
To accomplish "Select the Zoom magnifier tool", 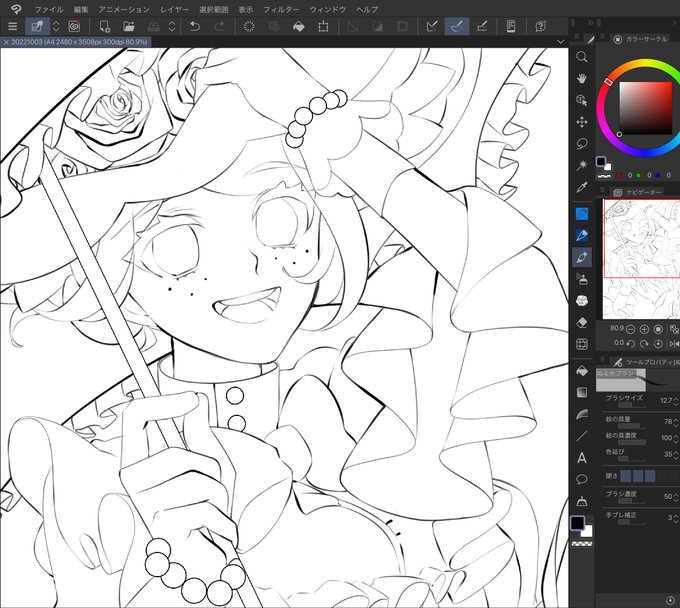I will tap(582, 57).
